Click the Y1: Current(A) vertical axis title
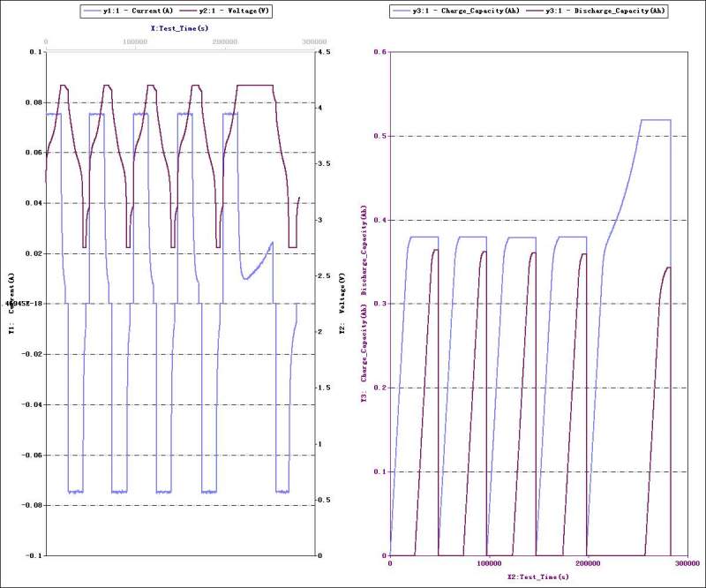Viewport: 706px width, 588px height. [x=11, y=303]
